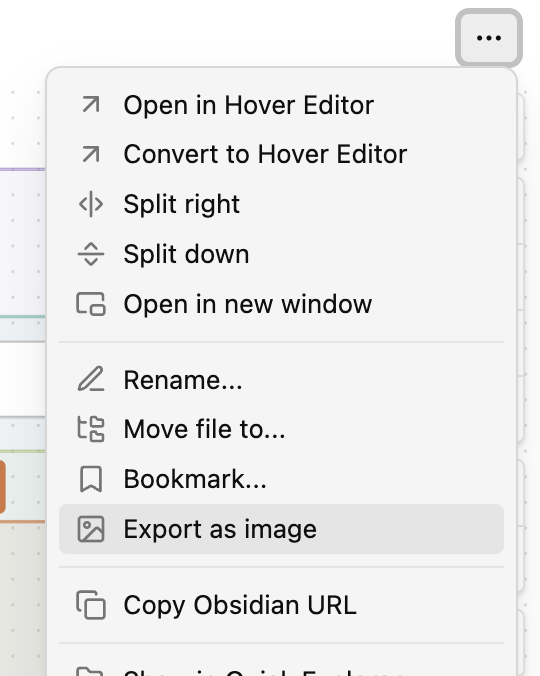Click the Split down icon
The width and height of the screenshot is (540, 676).
coord(91,254)
